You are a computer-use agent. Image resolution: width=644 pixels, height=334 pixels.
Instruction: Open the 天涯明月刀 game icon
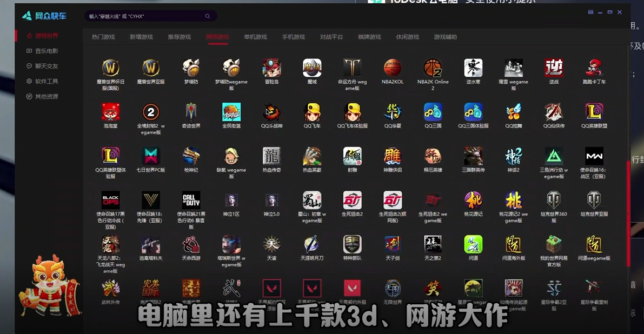pyautogui.click(x=312, y=244)
